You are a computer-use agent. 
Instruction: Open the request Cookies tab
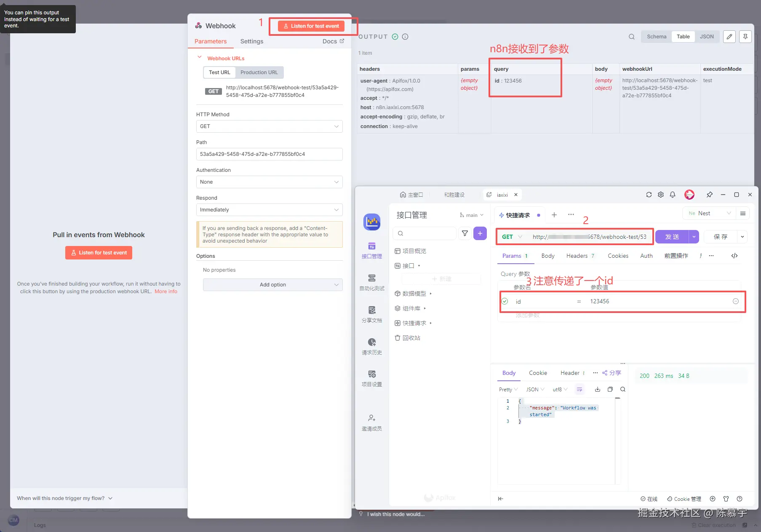pos(618,256)
